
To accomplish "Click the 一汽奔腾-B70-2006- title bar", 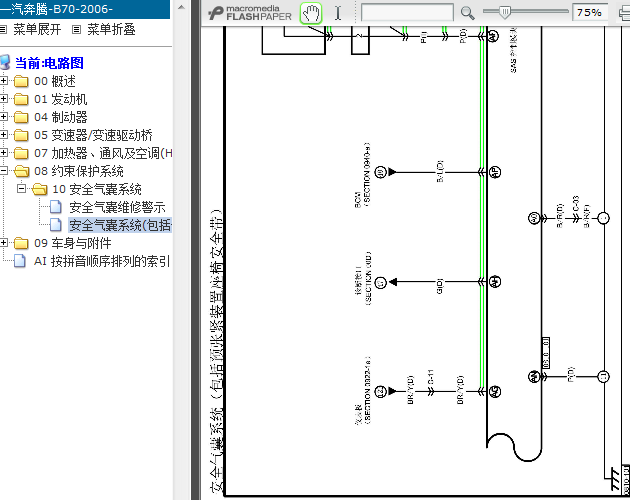I will (x=85, y=9).
